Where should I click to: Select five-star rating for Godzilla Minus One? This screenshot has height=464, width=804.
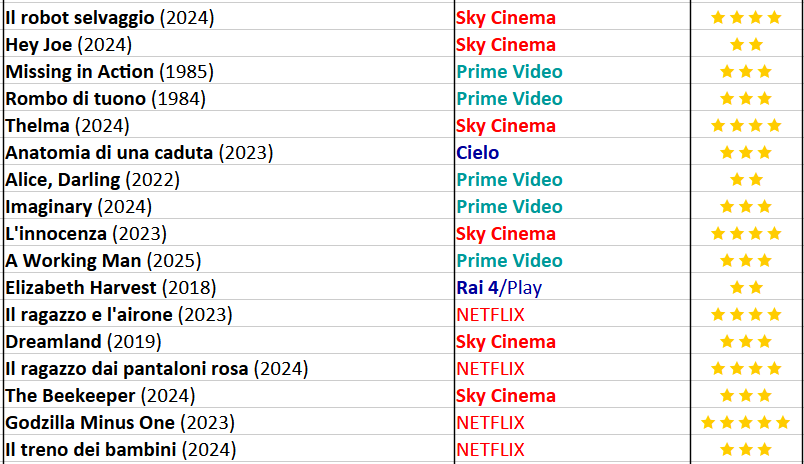click(746, 422)
